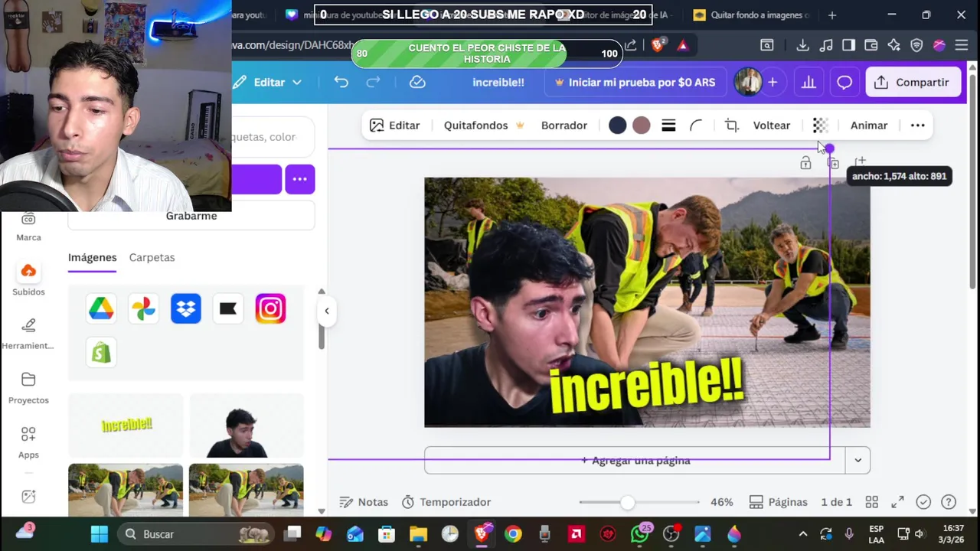Open the transparency checkerboard icon
This screenshot has width=980, height=551.
820,126
